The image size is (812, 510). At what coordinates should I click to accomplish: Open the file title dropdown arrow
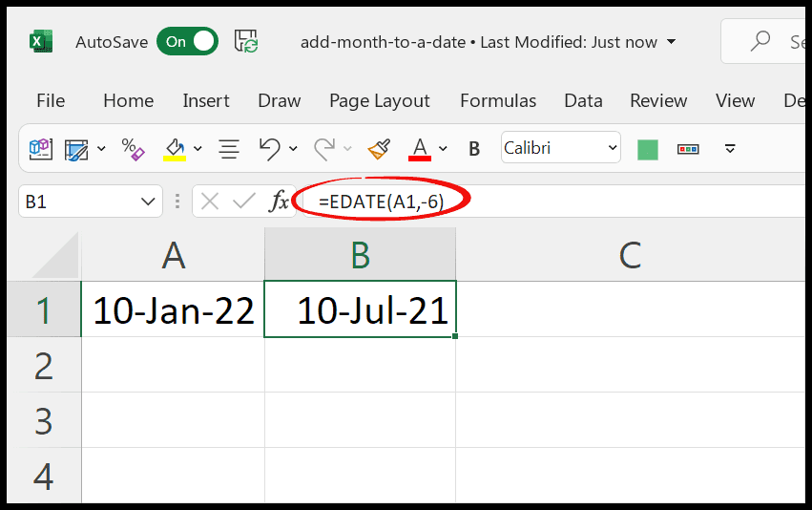coord(671,41)
